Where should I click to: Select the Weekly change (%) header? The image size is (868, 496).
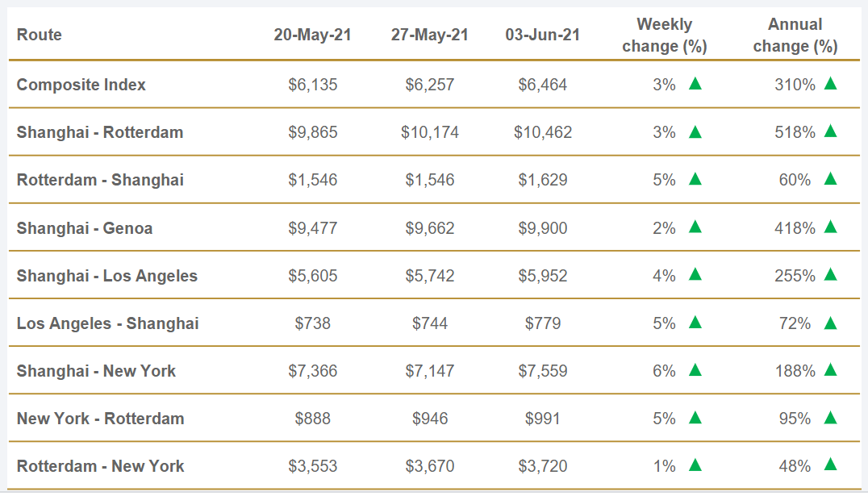(664, 35)
